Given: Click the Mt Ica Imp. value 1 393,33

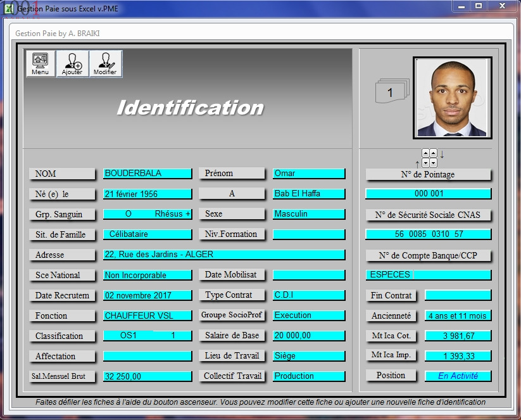Looking at the screenshot, I should [458, 356].
